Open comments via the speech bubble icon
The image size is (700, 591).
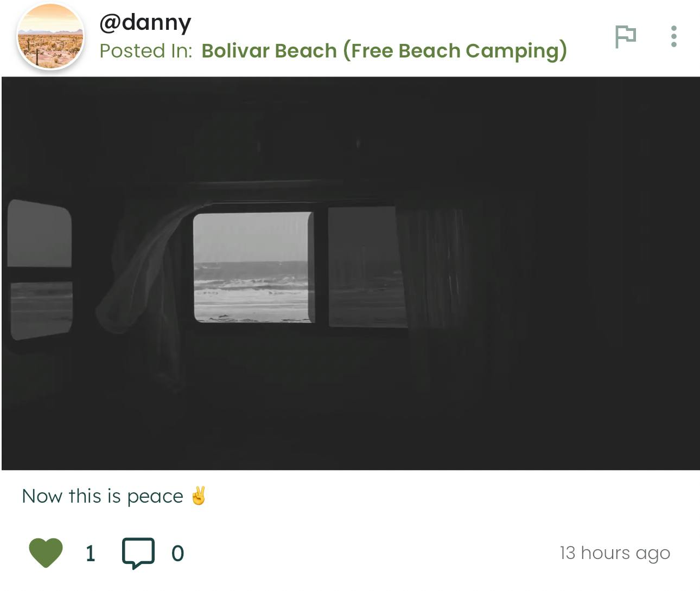coord(138,553)
